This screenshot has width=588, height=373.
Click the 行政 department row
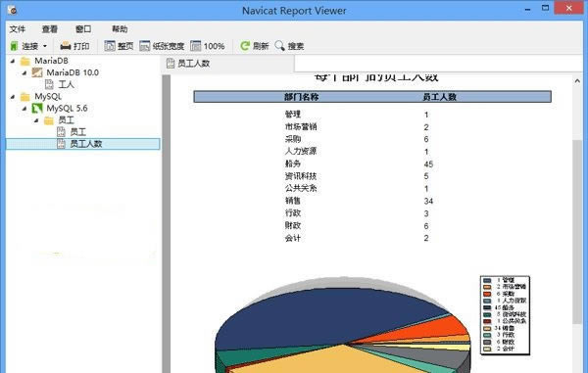(293, 213)
